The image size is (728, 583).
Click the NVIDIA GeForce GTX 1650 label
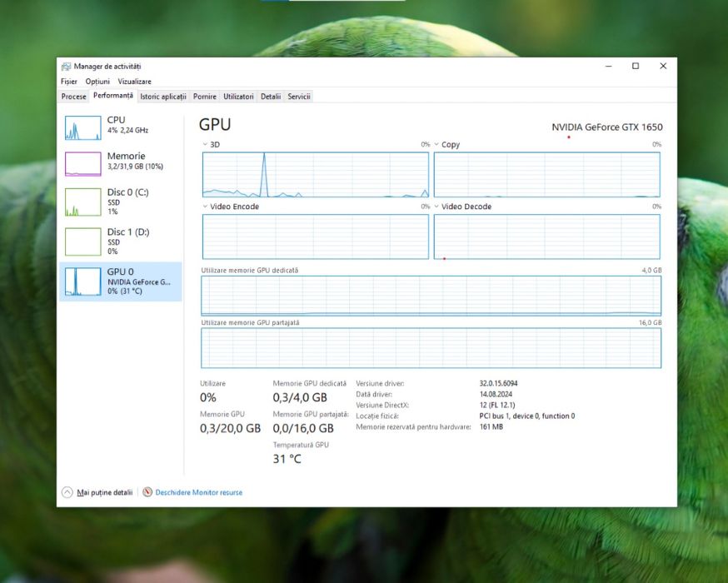click(x=607, y=127)
